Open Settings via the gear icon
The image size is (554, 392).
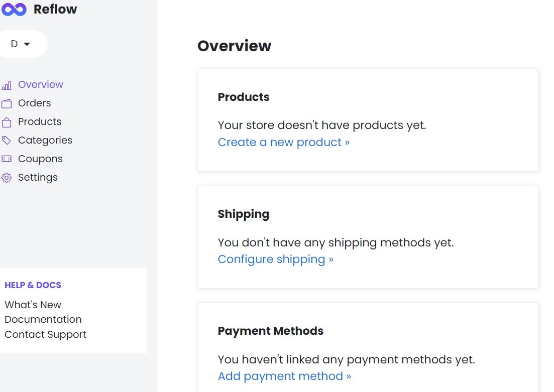(7, 177)
